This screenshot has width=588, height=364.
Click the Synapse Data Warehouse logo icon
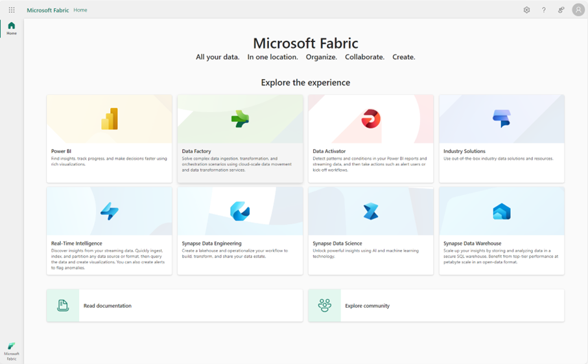[x=502, y=211]
